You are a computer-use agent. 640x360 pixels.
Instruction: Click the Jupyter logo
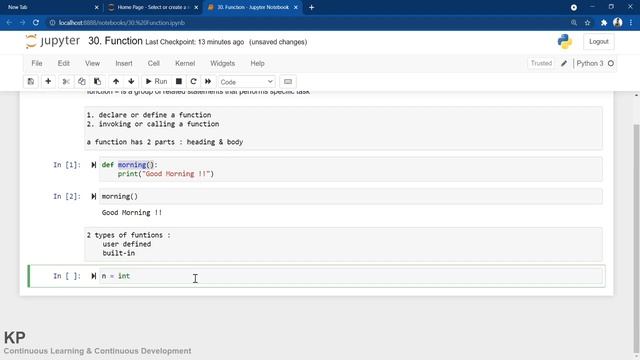pos(53,41)
